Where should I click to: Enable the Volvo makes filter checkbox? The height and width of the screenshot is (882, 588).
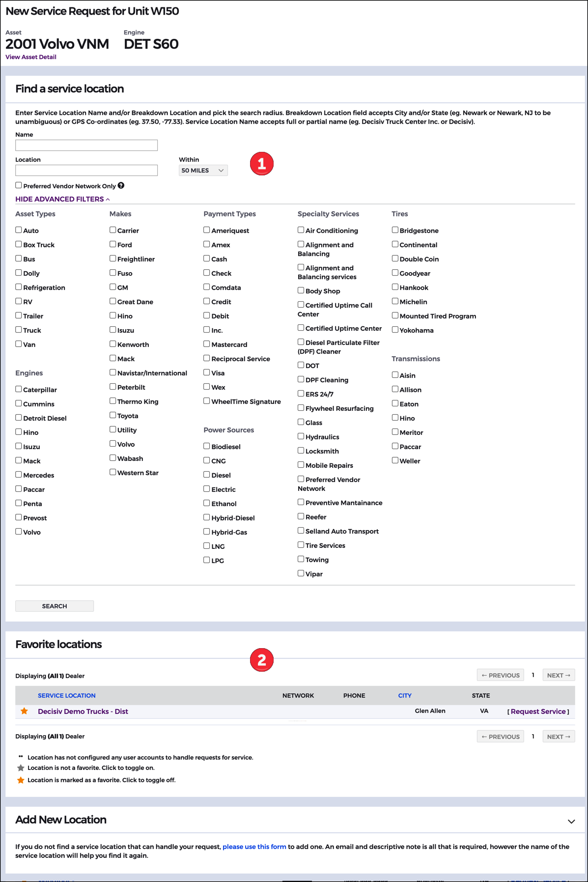[113, 444]
